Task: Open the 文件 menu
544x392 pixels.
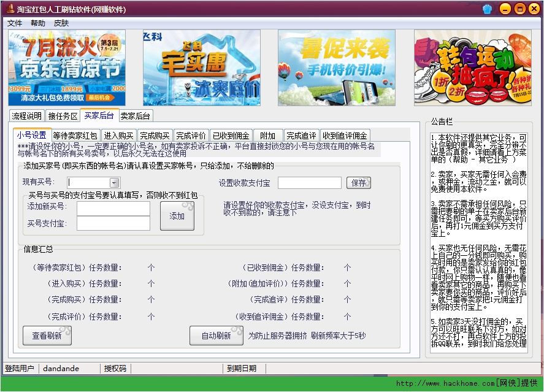Action: pyautogui.click(x=15, y=23)
